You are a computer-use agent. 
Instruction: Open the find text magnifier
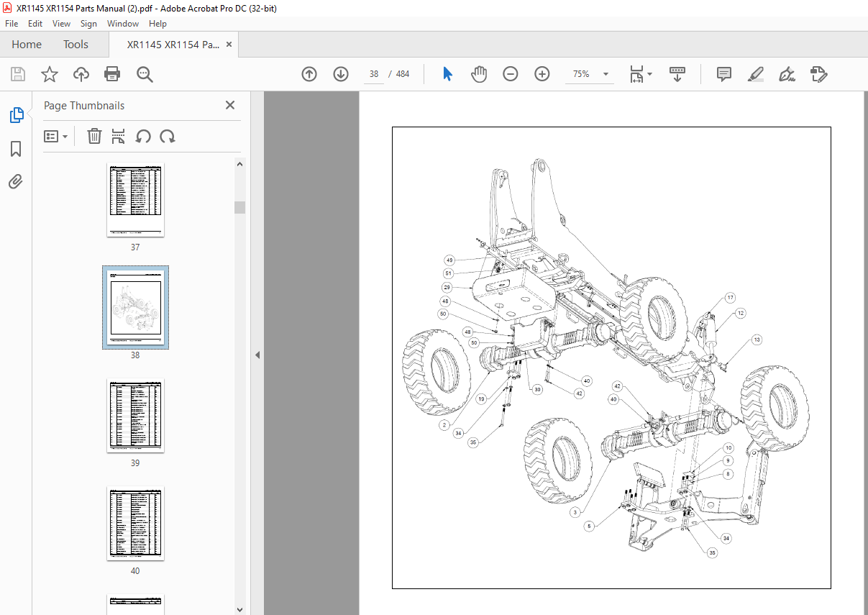click(145, 74)
